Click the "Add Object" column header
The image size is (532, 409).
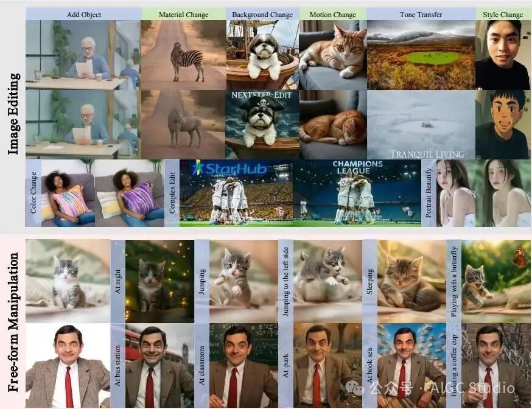pos(84,15)
